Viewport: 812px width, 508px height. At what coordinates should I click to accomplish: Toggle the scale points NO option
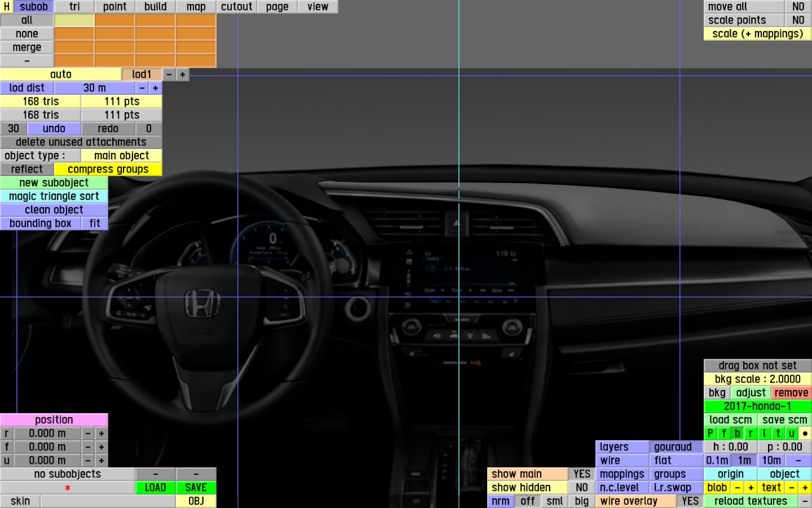click(x=798, y=20)
